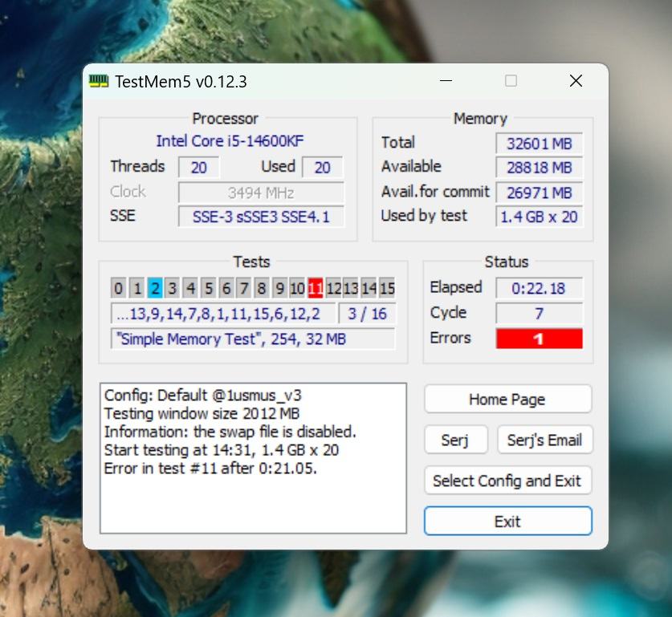Click the Available 28818 MB field
The width and height of the screenshot is (672, 617).
(540, 168)
